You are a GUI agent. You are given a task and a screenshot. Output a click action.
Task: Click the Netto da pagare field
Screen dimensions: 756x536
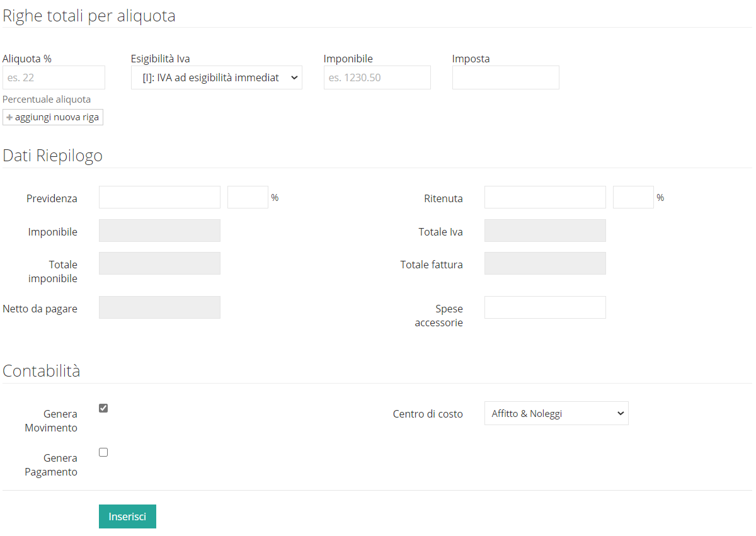tap(159, 307)
